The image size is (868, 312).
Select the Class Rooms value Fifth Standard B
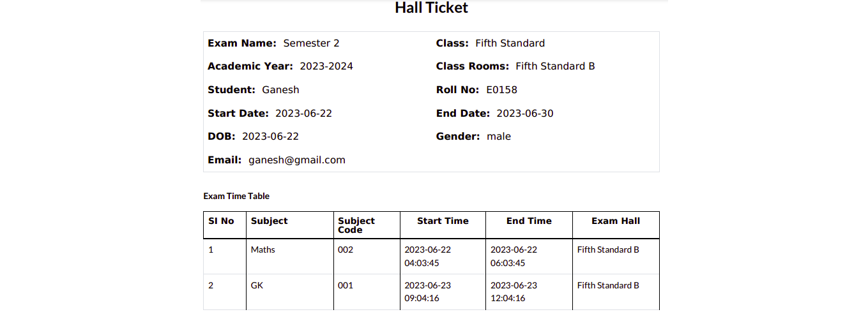555,66
